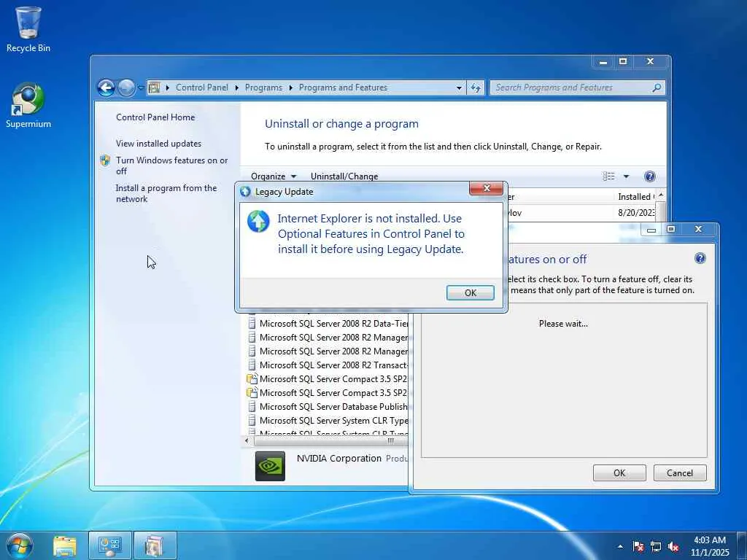Screen dimensions: 747x560
Task: Select Microsoft SQL Server 2008 R2 Transact entry
Action: [x=328, y=365]
